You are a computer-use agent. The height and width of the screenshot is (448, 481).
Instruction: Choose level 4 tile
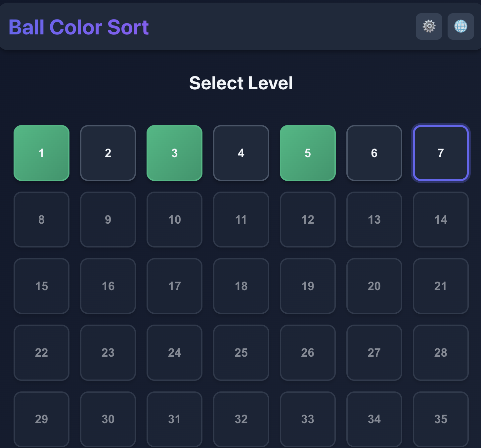click(x=241, y=153)
